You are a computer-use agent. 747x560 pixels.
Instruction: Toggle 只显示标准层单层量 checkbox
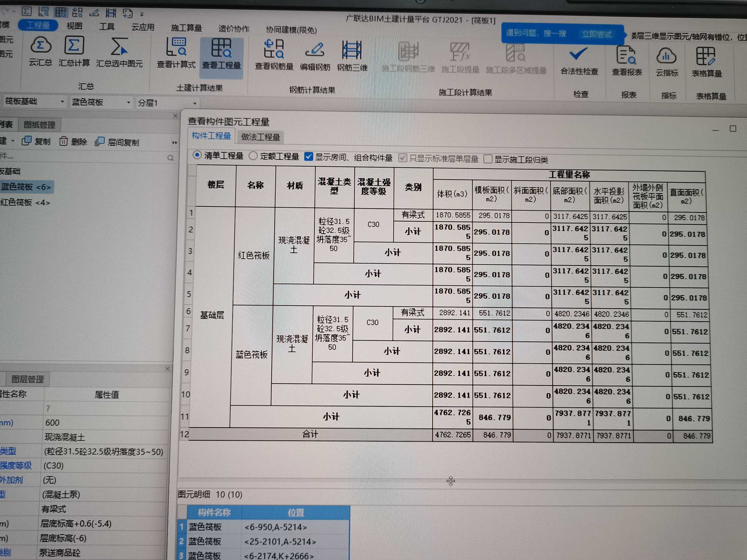pos(402,157)
